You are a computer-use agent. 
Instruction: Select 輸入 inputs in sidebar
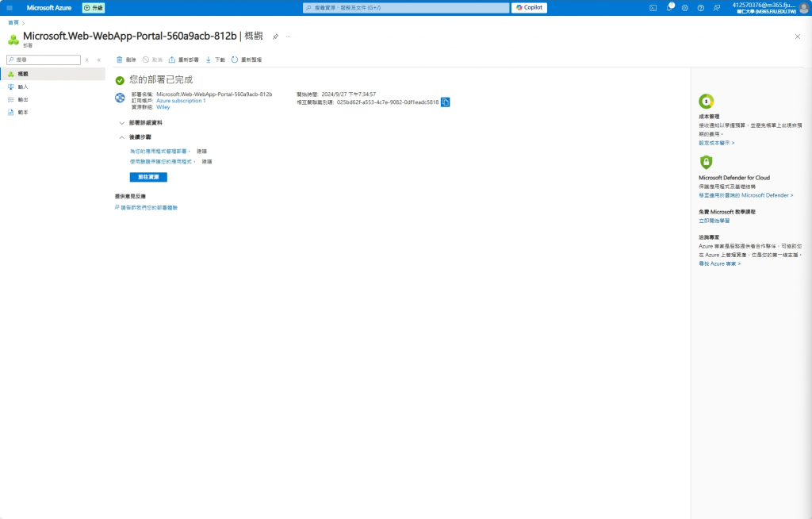tap(53, 87)
